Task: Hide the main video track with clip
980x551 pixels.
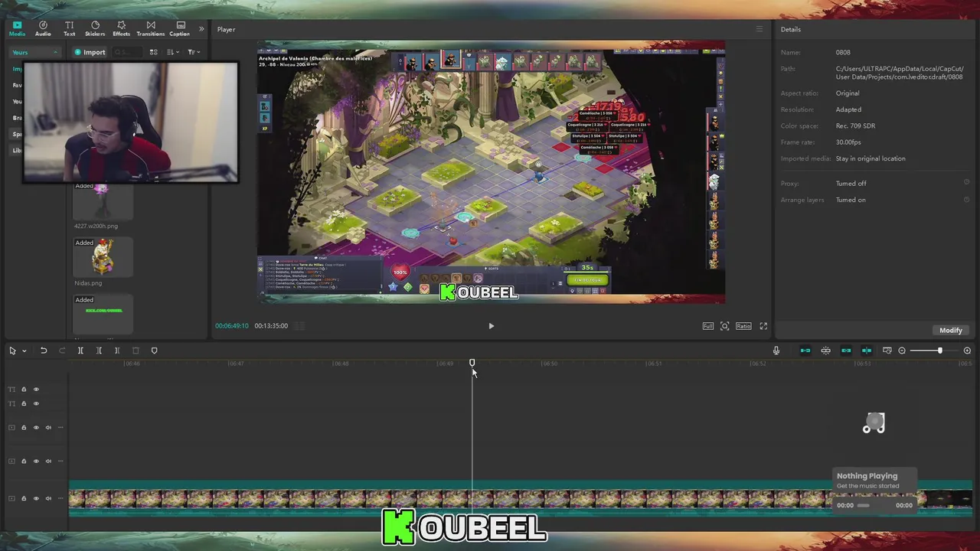Action: (36, 498)
